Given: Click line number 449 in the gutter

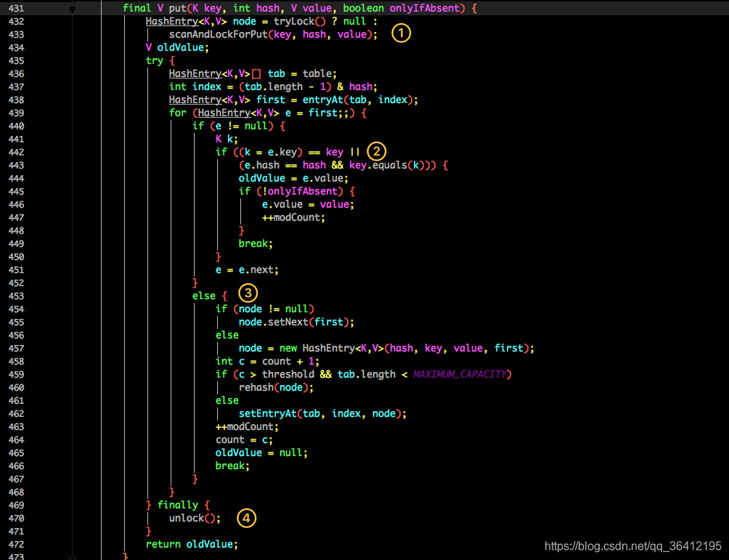Looking at the screenshot, I should pos(16,244).
